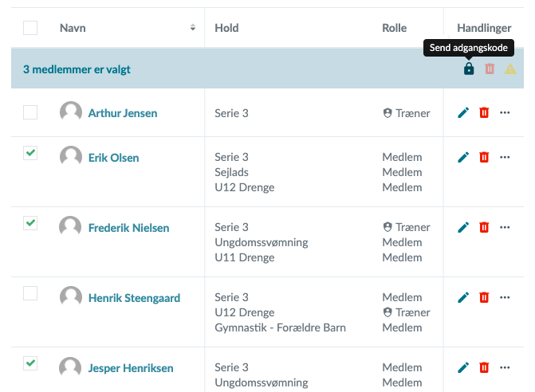Edit Arthur Jensen using the pencil icon
This screenshot has width=535, height=392.
click(463, 113)
